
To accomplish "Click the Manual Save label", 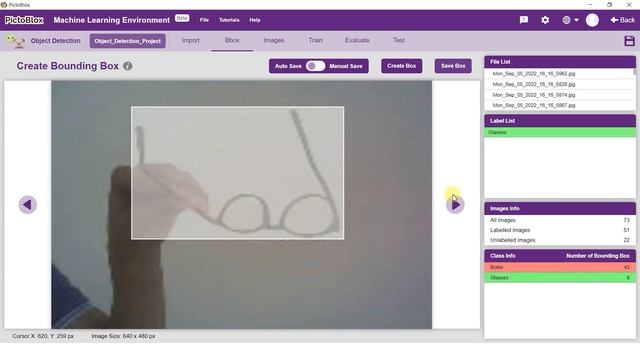I will pyautogui.click(x=346, y=66).
